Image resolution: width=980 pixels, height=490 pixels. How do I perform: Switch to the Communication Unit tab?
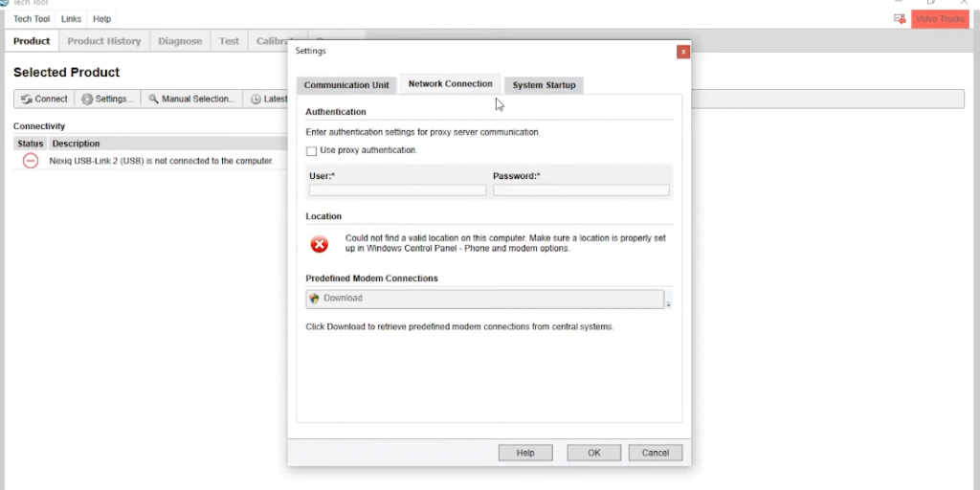click(x=346, y=85)
